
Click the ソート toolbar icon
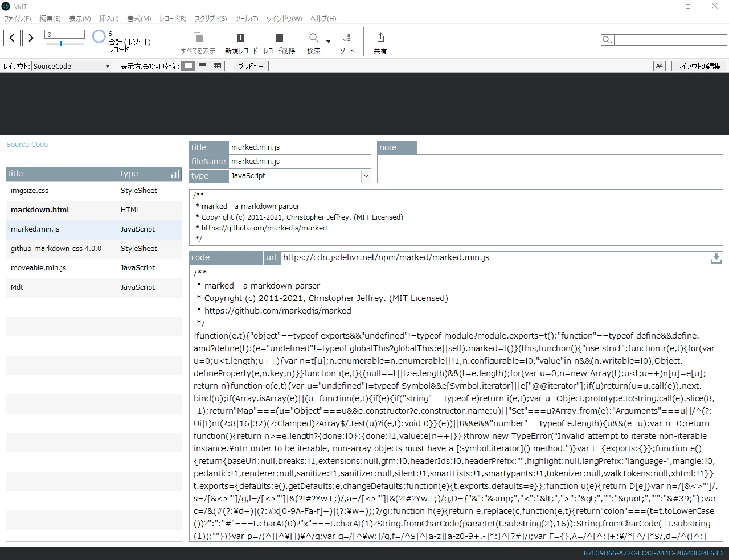[x=347, y=38]
